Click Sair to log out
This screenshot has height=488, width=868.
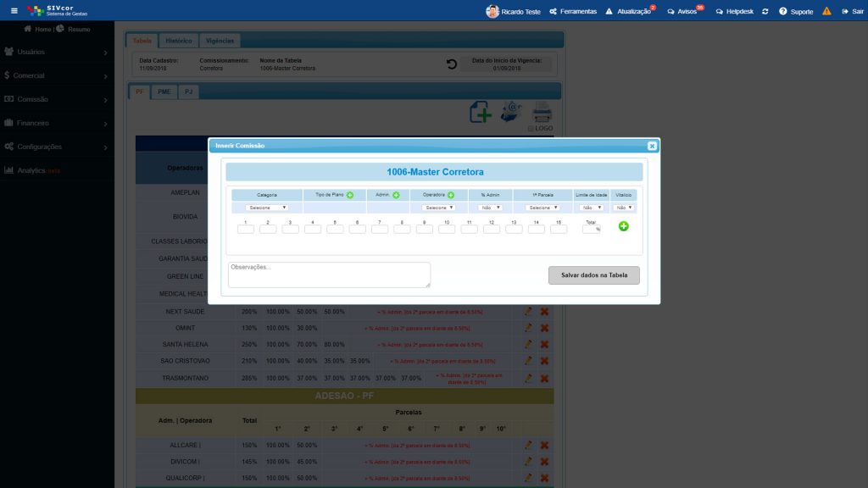(853, 12)
